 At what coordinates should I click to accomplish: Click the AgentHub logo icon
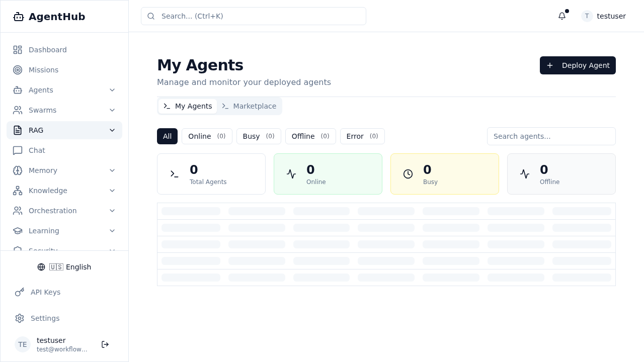[x=19, y=17]
